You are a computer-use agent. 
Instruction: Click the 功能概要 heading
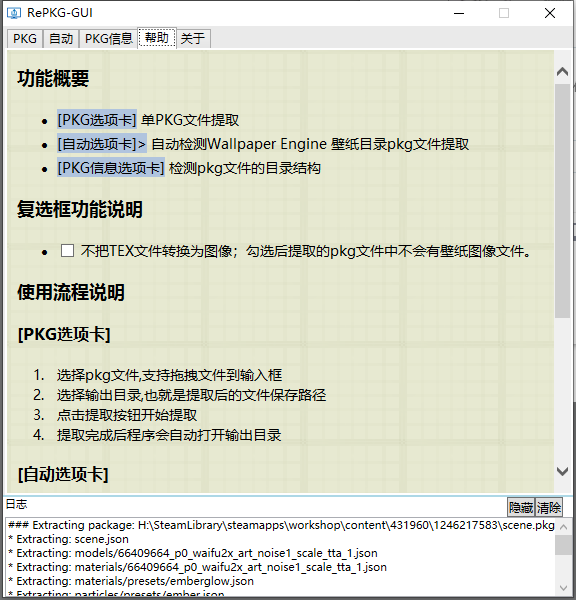click(53, 78)
